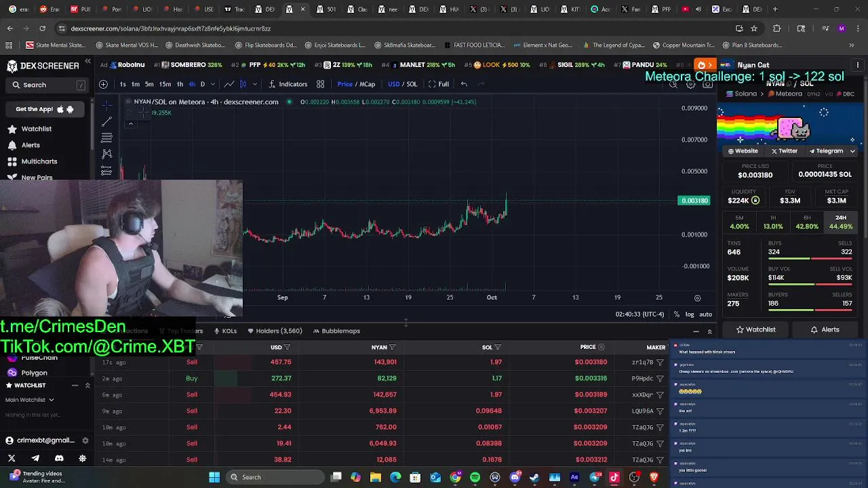Expand the transactions panel with double chevron
The height and width of the screenshot is (488, 868).
click(709, 331)
